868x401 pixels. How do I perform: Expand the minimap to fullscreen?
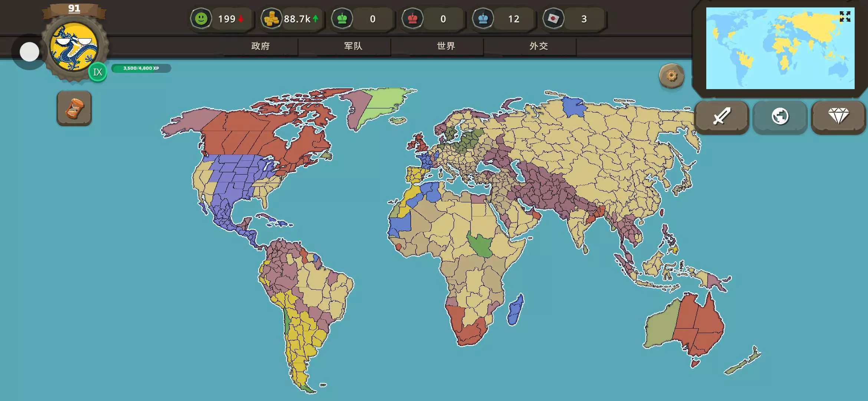pyautogui.click(x=845, y=17)
